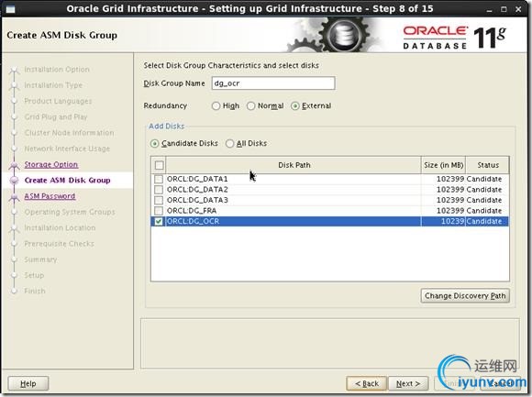The width and height of the screenshot is (532, 397).
Task: Click the Cluster Node Information step label
Action: click(x=69, y=133)
